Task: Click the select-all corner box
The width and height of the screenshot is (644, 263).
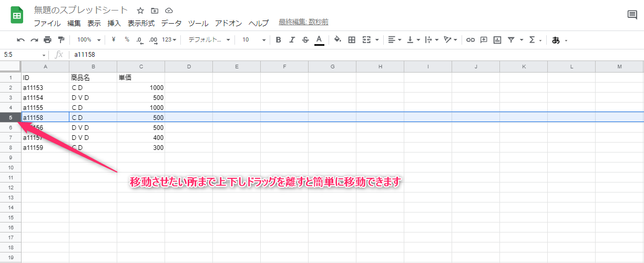Action: tap(11, 66)
